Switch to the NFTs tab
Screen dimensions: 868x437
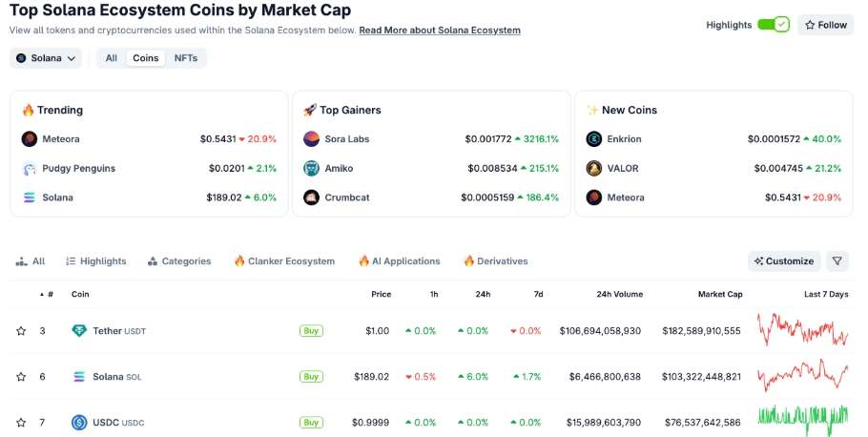coord(186,58)
